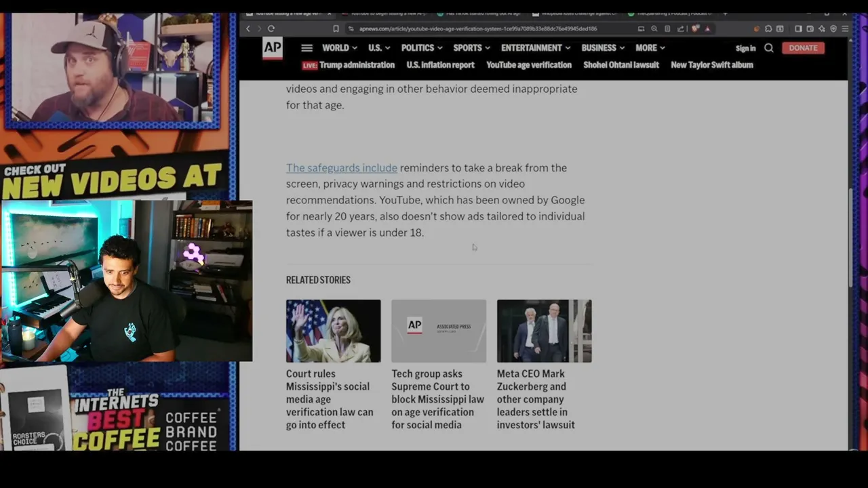Expand the SPORTS dropdown
Viewport: 868px width, 488px height.
click(x=472, y=48)
